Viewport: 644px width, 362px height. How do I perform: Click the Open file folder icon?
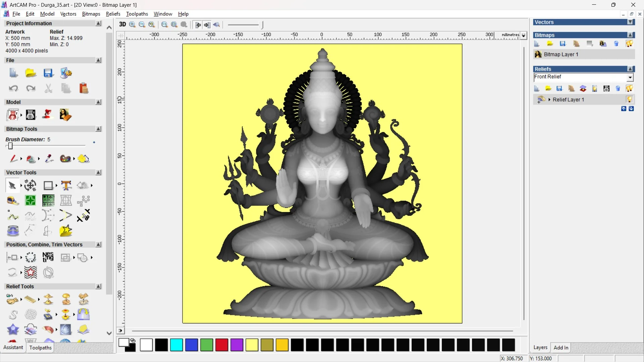(31, 73)
